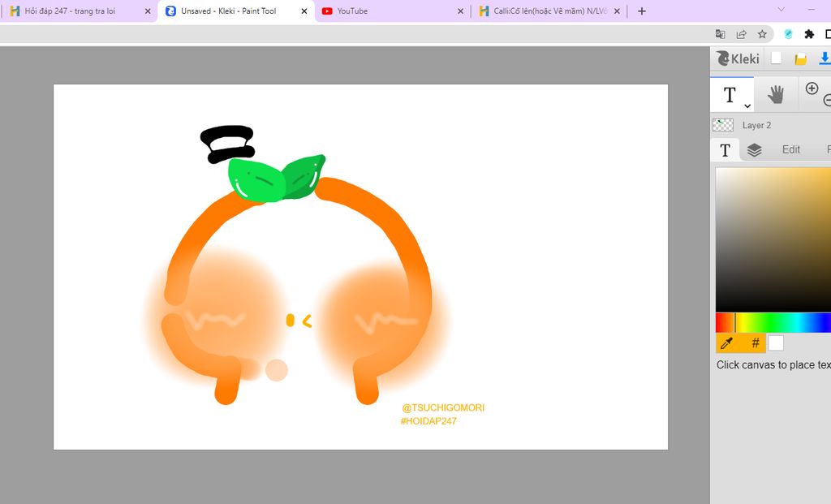Screen dimensions: 831x504
Task: Open an image file via folder icon
Action: pyautogui.click(x=800, y=58)
